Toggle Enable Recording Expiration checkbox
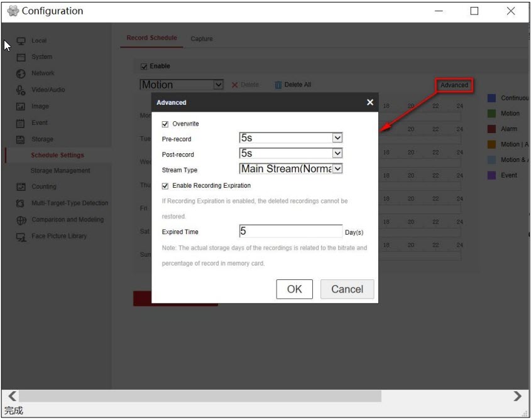 (x=165, y=186)
